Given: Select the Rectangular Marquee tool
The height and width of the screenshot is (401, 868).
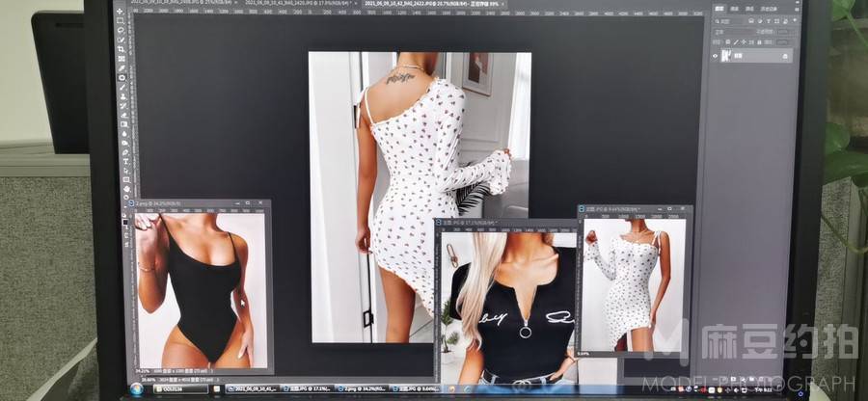Looking at the screenshot, I should pos(121,21).
